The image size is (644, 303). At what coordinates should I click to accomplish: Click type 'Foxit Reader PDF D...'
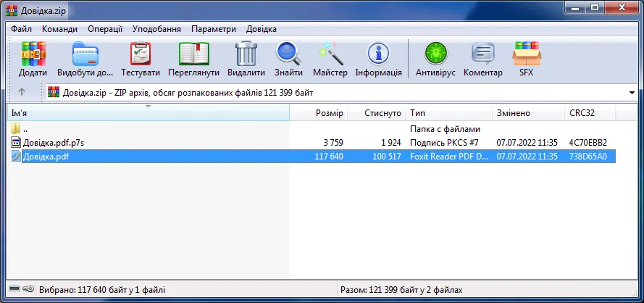coord(449,157)
